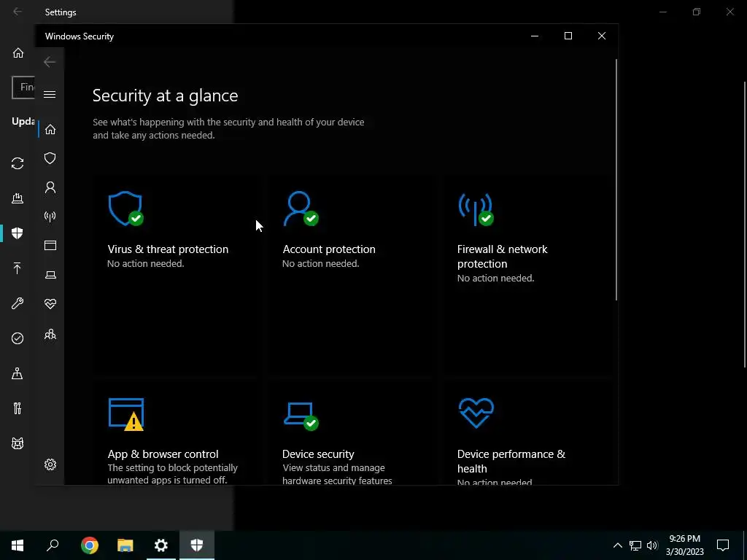Click the Windows Security back arrow
Screen dimensions: 747x560
click(50, 61)
